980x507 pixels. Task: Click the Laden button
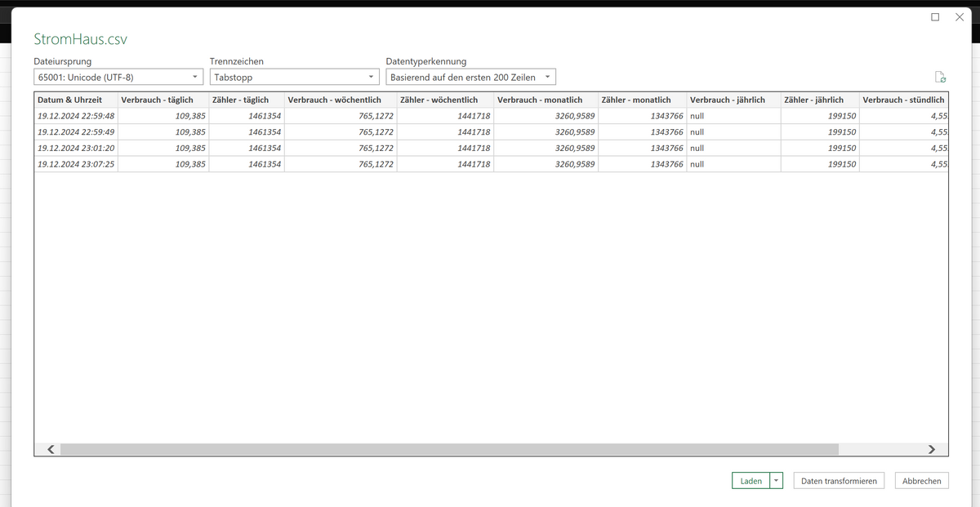[x=751, y=481]
